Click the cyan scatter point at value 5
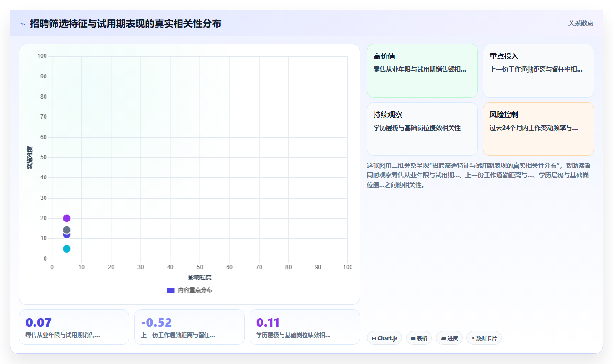This screenshot has height=364, width=613. [67, 249]
